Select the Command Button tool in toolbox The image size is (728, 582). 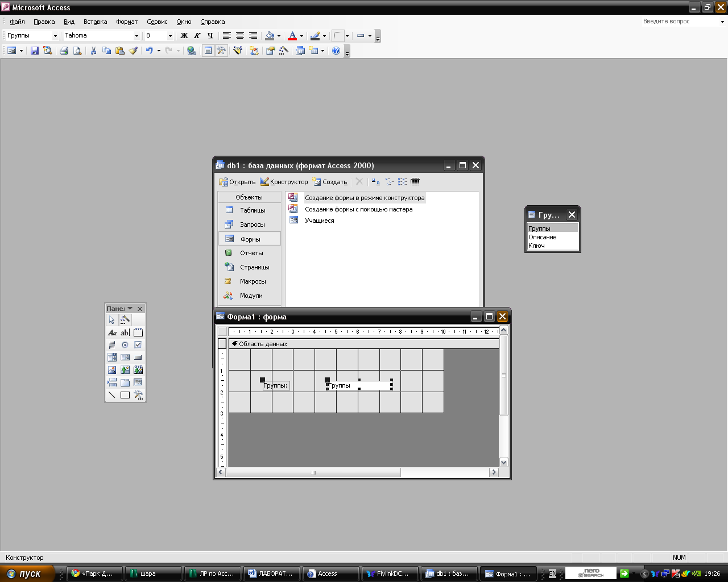pyautogui.click(x=138, y=357)
